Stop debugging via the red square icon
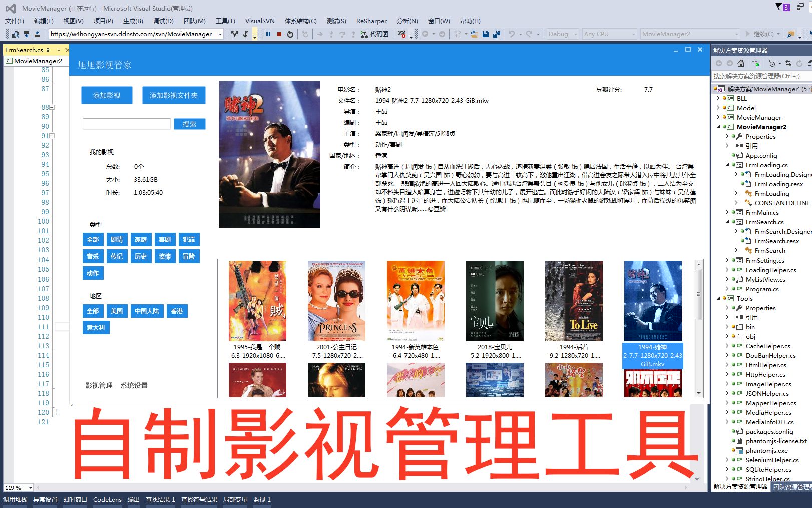 click(x=279, y=34)
